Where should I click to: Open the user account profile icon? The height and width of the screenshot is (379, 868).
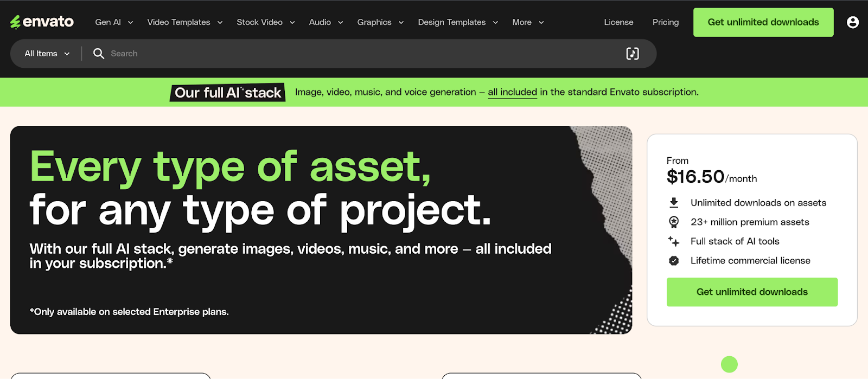[x=853, y=22]
